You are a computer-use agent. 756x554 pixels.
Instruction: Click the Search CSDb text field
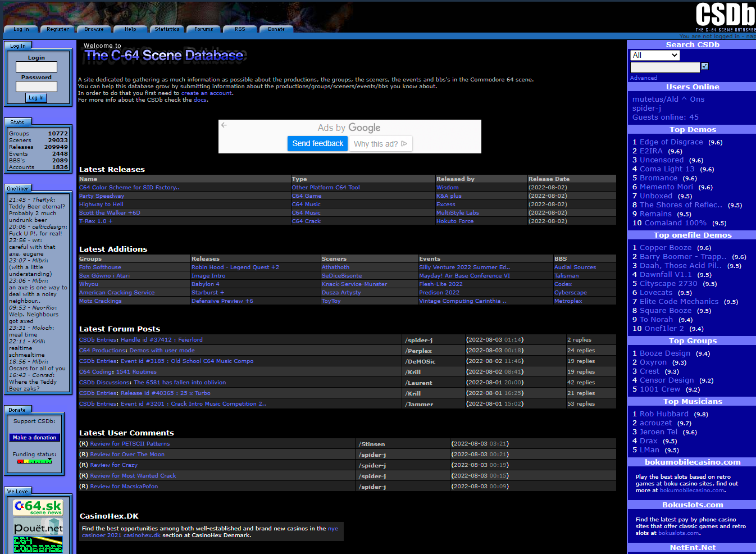(665, 67)
